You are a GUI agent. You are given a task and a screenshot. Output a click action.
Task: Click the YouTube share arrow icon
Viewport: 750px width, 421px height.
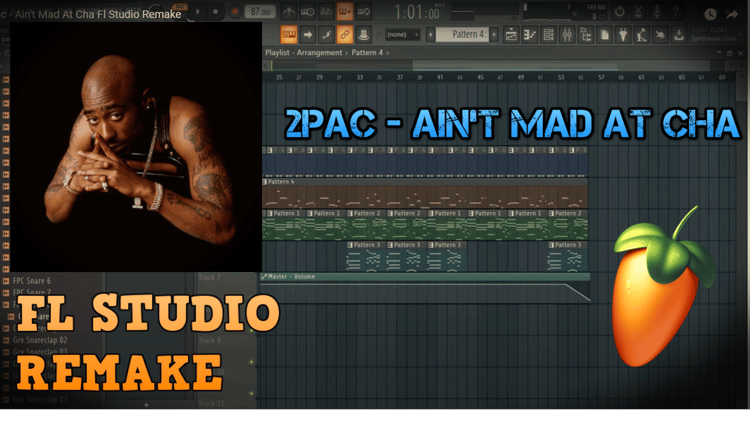point(732,14)
